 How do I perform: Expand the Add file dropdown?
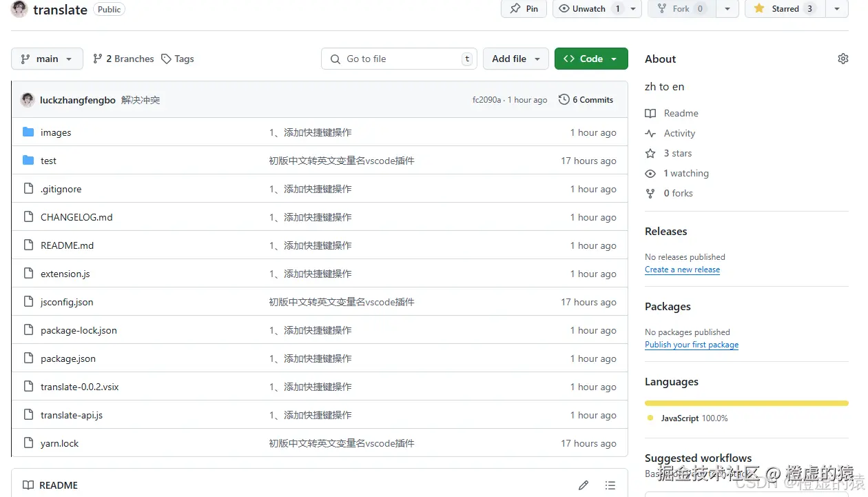[516, 59]
